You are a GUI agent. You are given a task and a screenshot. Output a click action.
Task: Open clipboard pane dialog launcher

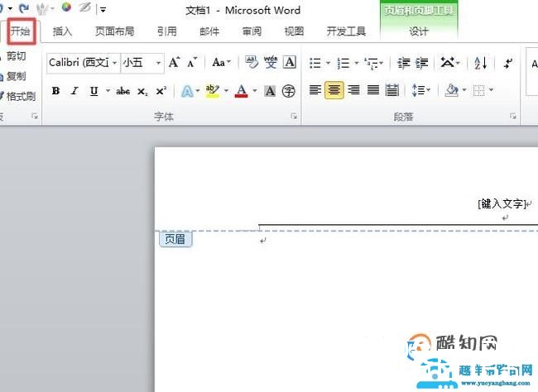click(35, 117)
